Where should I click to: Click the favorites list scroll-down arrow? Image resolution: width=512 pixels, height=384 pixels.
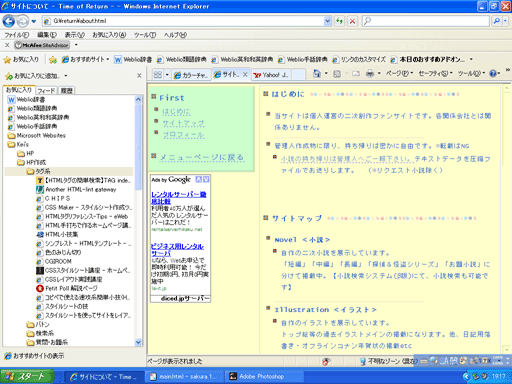138,342
